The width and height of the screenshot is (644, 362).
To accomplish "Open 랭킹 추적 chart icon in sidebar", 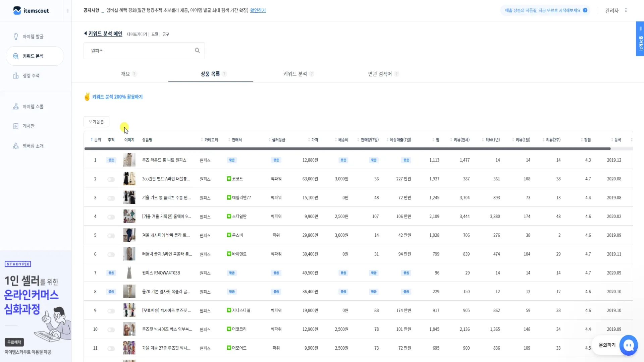I will [16, 76].
